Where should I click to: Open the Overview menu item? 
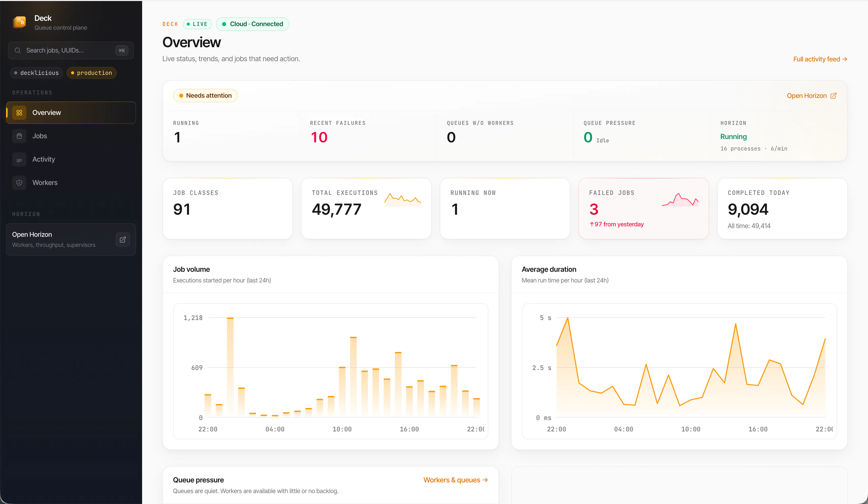pos(71,113)
